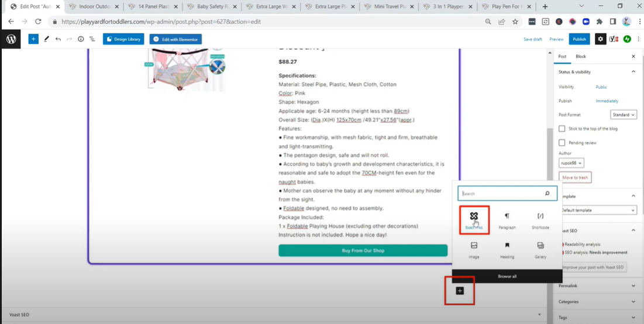Image resolution: width=644 pixels, height=324 pixels.
Task: Insert an Image block
Action: pyautogui.click(x=474, y=250)
